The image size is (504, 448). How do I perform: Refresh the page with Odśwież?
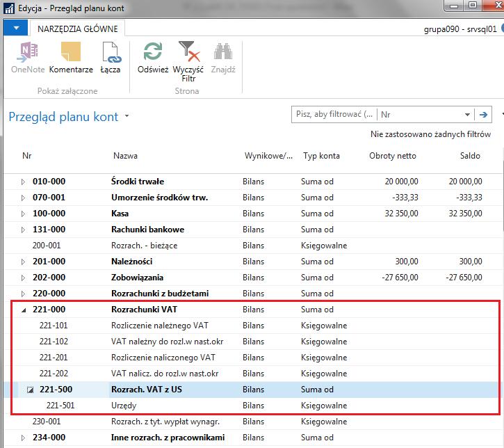pos(153,57)
